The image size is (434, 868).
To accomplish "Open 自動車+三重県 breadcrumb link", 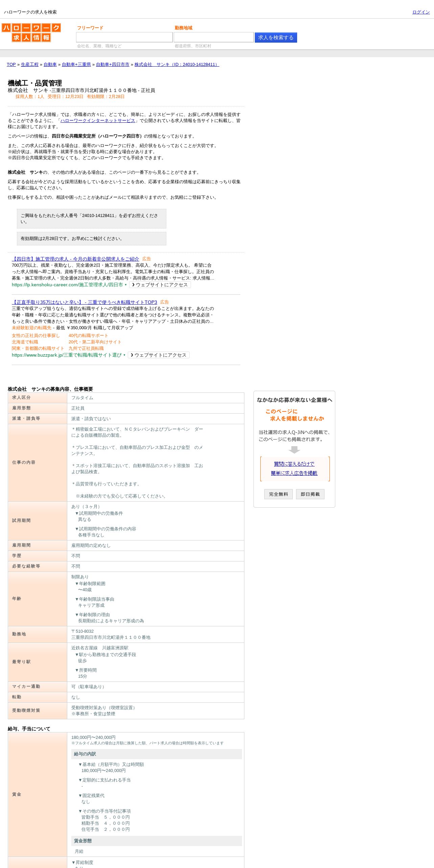I will pos(76,65).
